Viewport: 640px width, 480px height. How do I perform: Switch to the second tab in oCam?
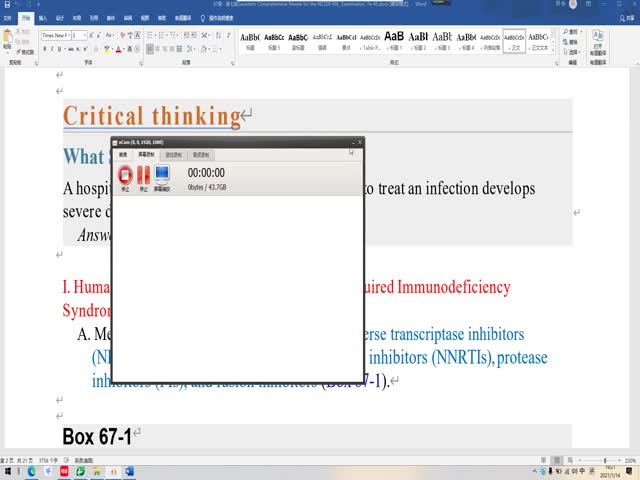(146, 155)
